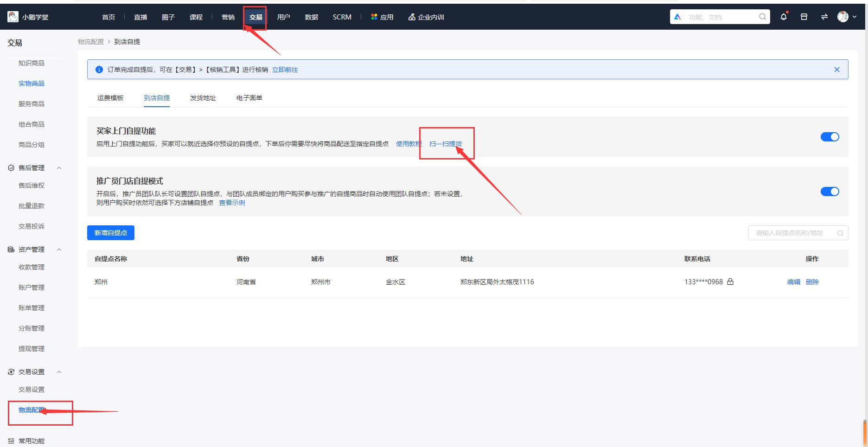Click 编辑 link for 郑州 pickup point

[x=793, y=282]
